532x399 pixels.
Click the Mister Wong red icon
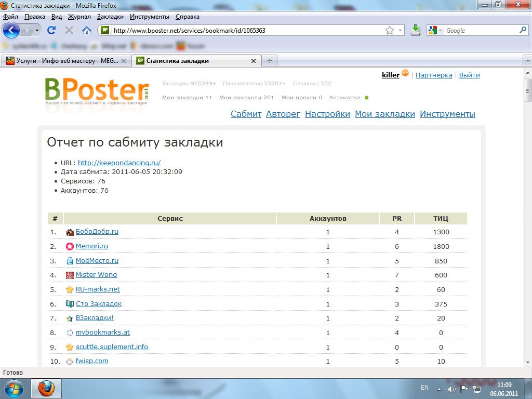(70, 275)
